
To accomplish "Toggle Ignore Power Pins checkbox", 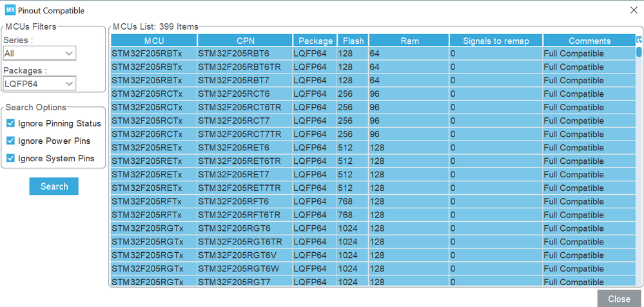I will click(11, 141).
